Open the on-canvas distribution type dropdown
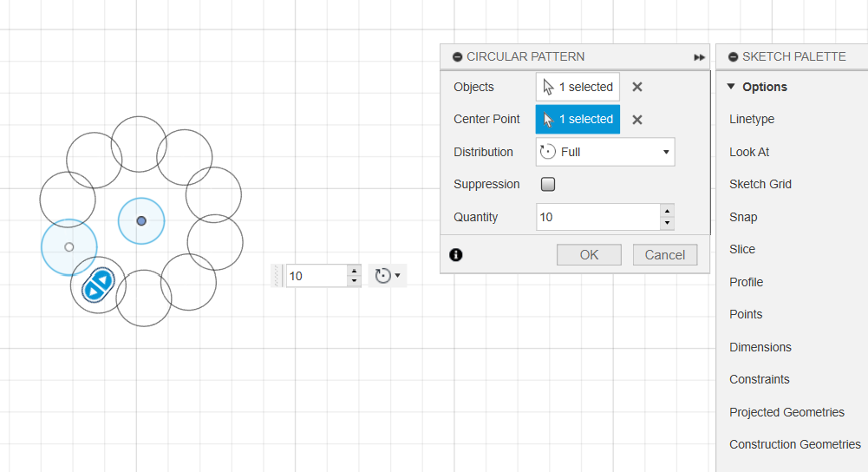 [x=388, y=275]
